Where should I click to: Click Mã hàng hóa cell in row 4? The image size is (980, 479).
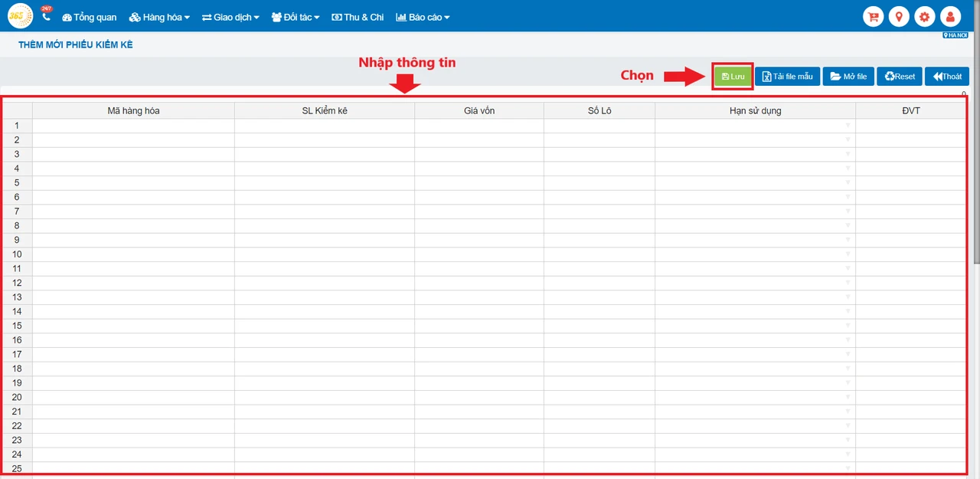133,169
